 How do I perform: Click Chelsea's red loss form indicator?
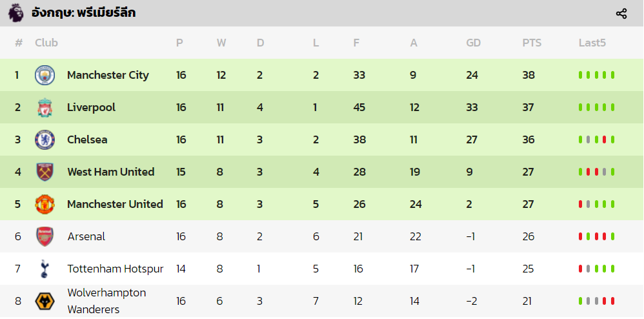pyautogui.click(x=604, y=139)
